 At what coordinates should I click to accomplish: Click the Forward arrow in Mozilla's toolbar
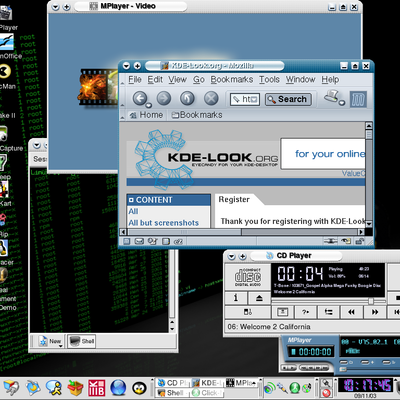(x=164, y=98)
